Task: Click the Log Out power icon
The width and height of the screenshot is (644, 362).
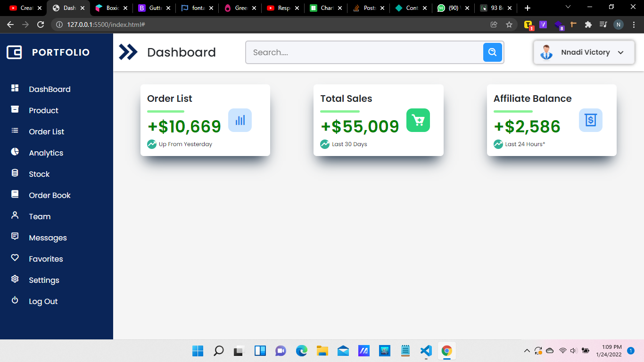Action: (x=15, y=300)
